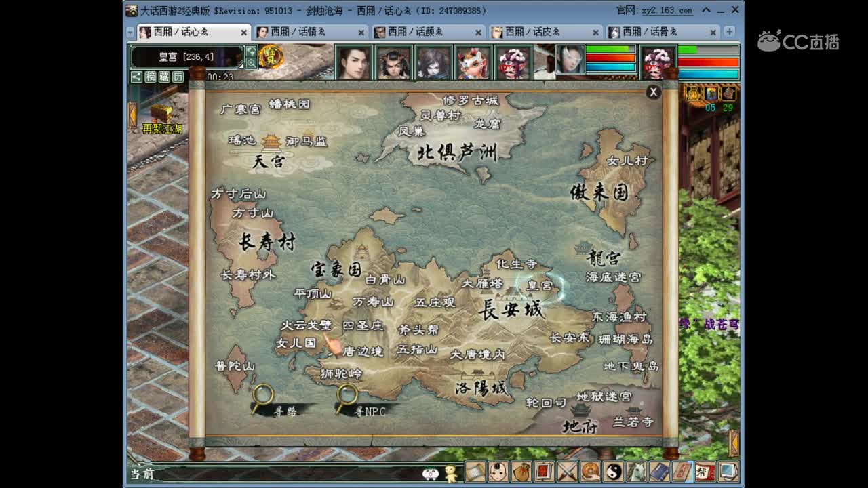
Task: Select 皇宫 on the world map
Action: tap(540, 285)
